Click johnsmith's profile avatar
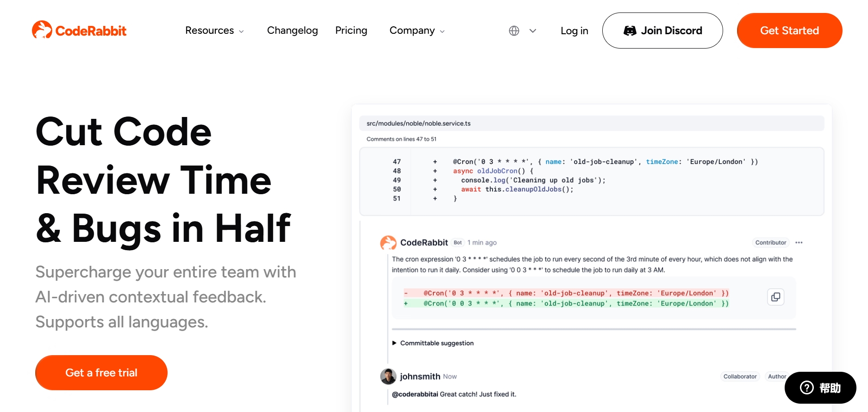The width and height of the screenshot is (868, 412). [388, 376]
